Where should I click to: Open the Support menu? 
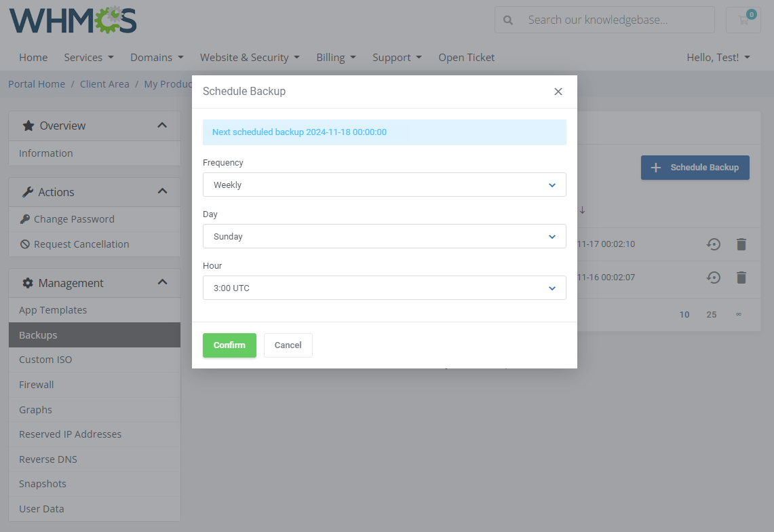click(398, 57)
